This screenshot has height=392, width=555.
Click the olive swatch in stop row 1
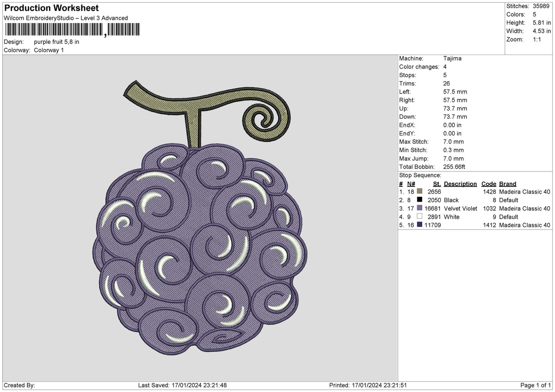(x=419, y=191)
